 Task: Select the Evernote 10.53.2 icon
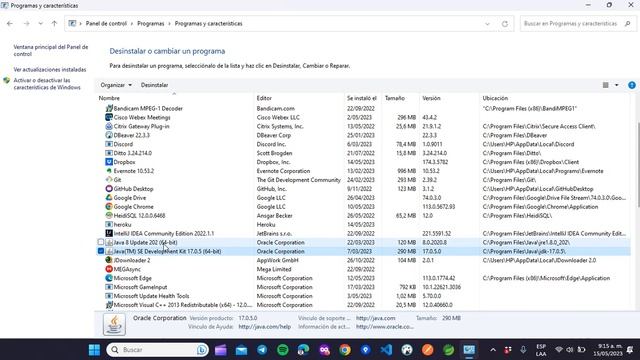tap(109, 171)
